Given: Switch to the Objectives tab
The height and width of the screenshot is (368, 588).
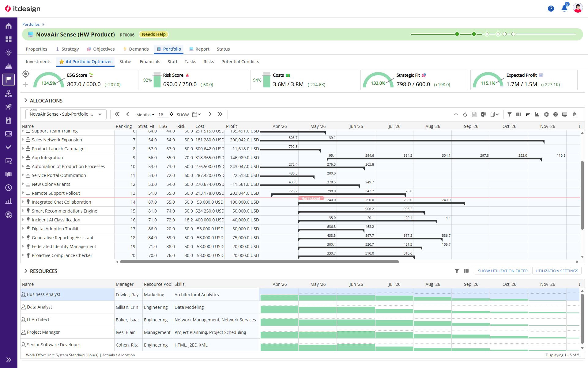Looking at the screenshot, I should (101, 49).
